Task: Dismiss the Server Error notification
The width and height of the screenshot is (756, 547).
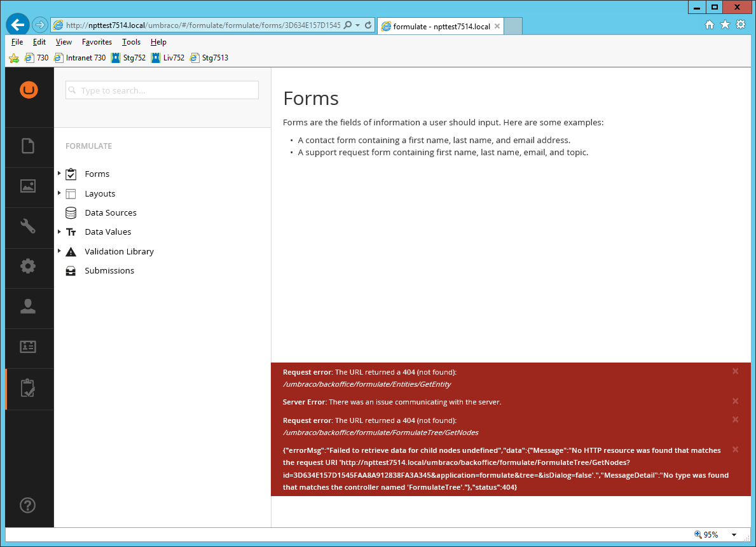Action: coord(735,401)
